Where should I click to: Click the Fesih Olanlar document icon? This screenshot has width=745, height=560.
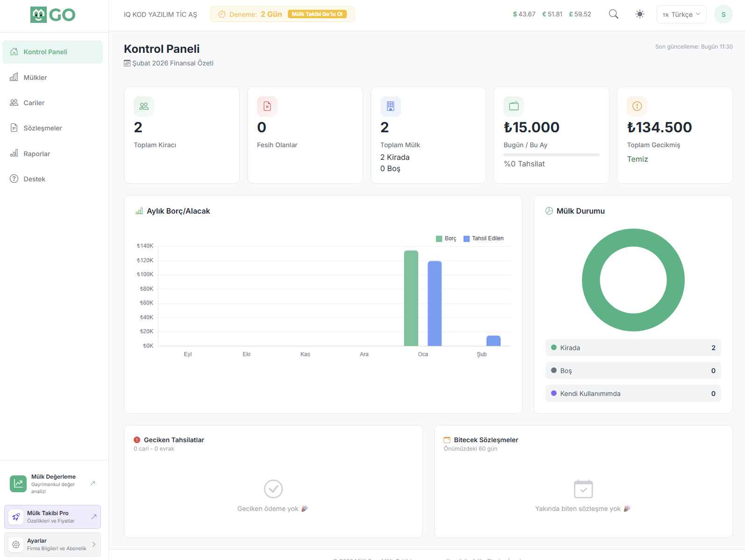267,106
